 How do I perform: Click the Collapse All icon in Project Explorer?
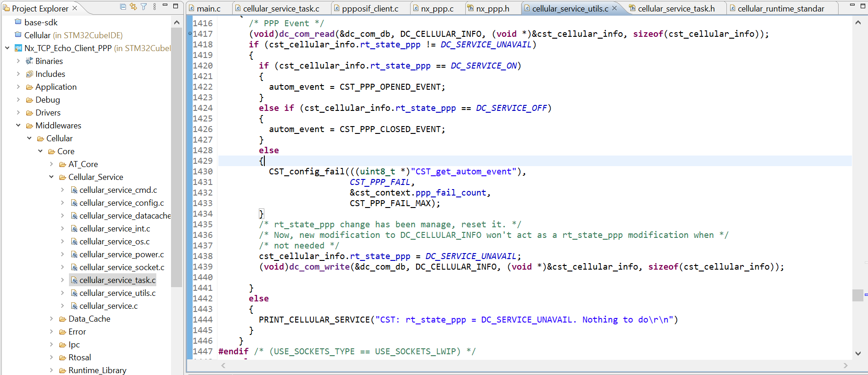click(123, 6)
